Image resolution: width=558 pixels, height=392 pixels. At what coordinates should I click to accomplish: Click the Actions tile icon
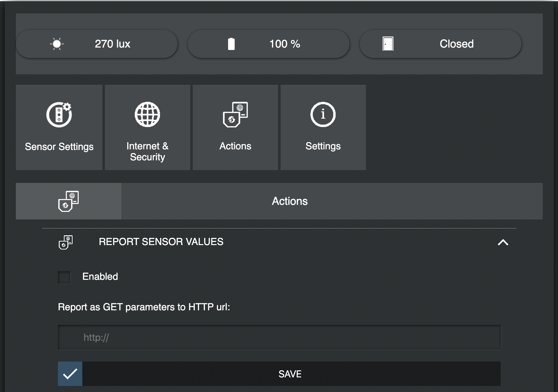(x=235, y=115)
